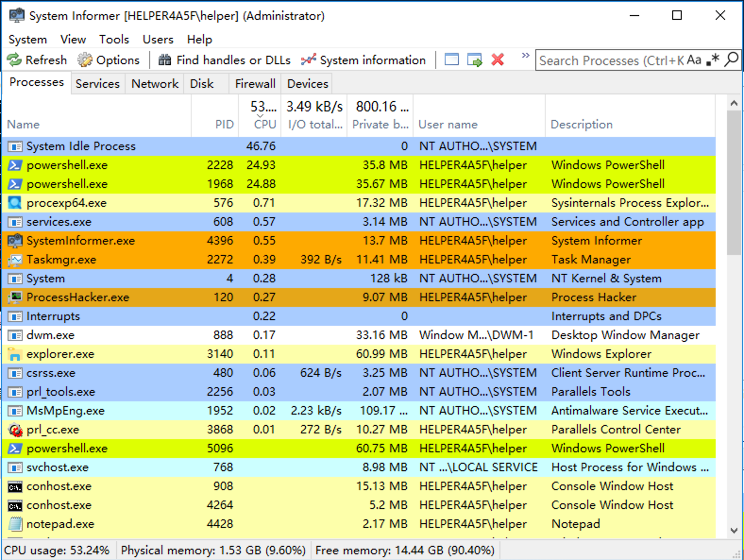Toggle case-sensitive Aa search option
The width and height of the screenshot is (744, 560).
click(x=693, y=60)
